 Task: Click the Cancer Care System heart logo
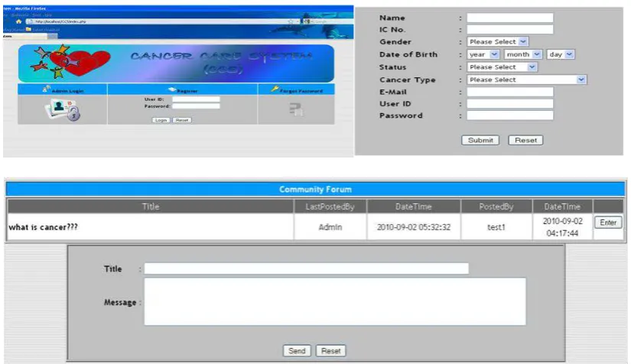point(73,61)
